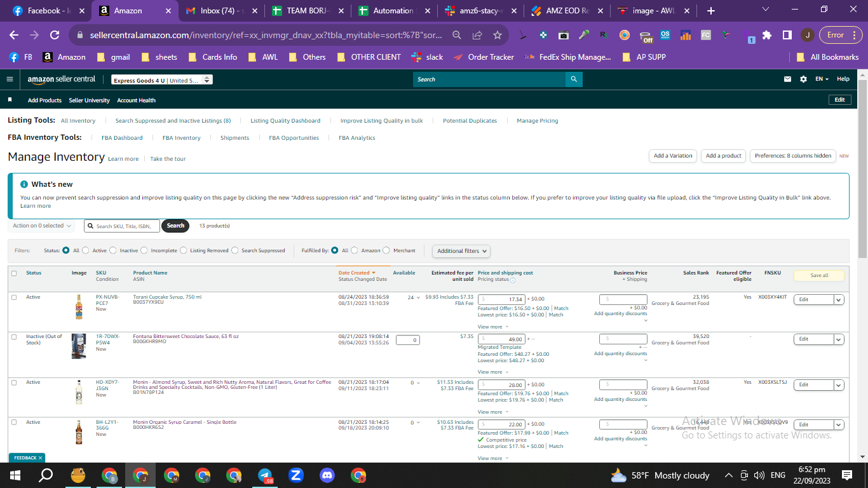Choose the Incomplete status filter radio button
Viewport: 868px width, 488px height.
click(144, 250)
